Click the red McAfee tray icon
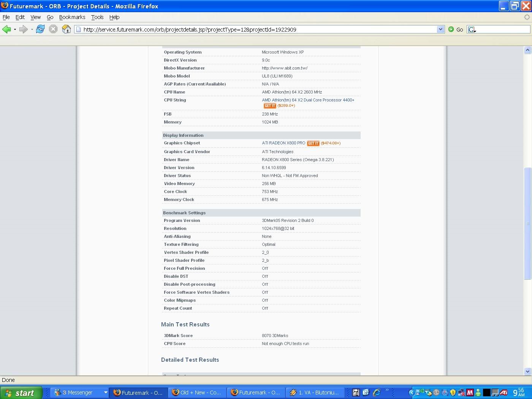 coord(470,393)
